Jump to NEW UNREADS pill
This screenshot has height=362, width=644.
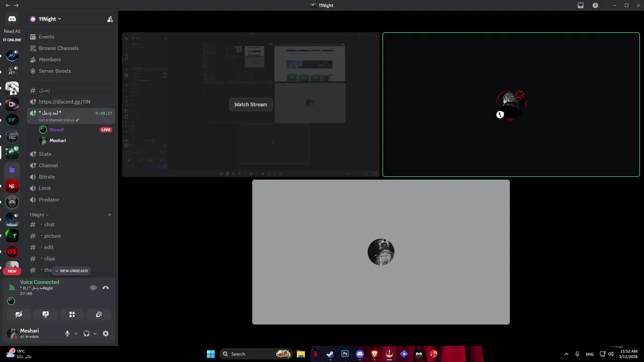point(71,270)
